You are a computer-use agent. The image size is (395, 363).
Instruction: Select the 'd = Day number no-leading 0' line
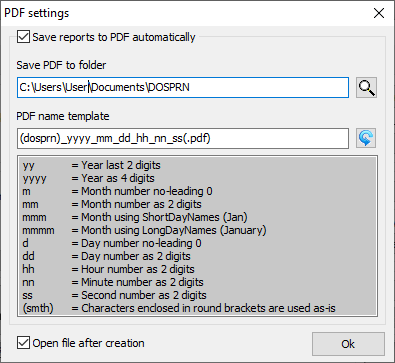pyautogui.click(x=112, y=243)
